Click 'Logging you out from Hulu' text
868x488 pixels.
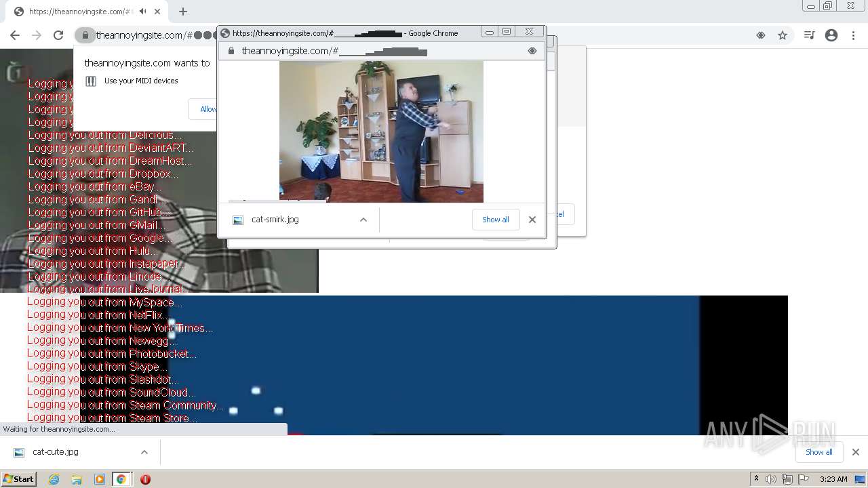tap(94, 251)
